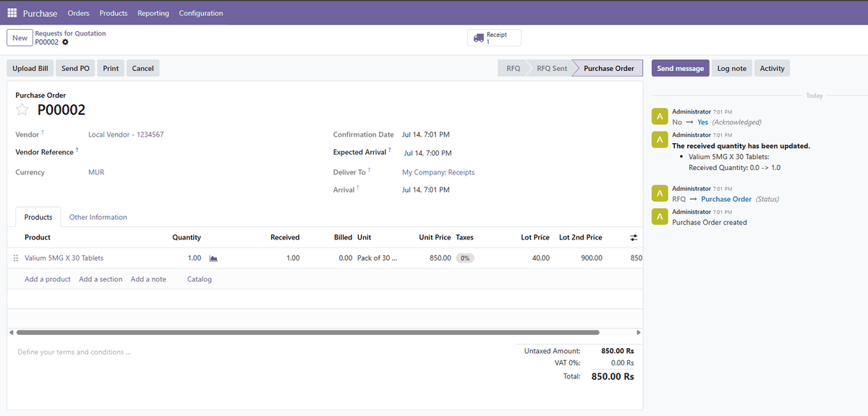868x416 pixels.
Task: Go to Requests for Quotation breadcrumb
Action: (70, 33)
